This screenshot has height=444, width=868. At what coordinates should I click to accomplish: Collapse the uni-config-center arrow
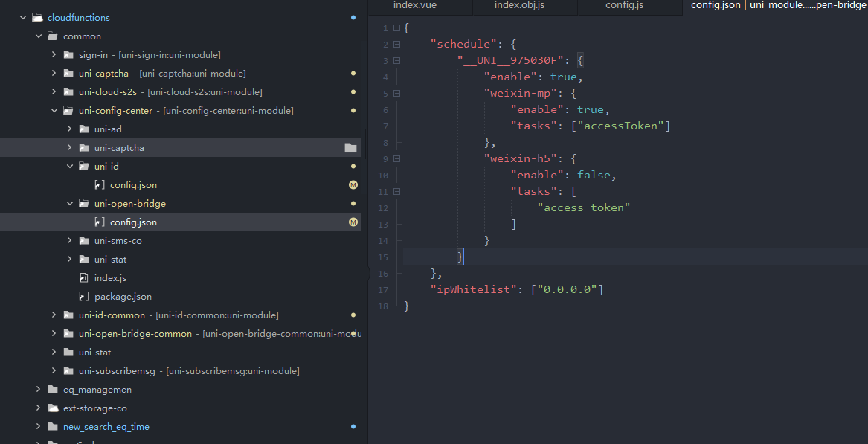54,111
